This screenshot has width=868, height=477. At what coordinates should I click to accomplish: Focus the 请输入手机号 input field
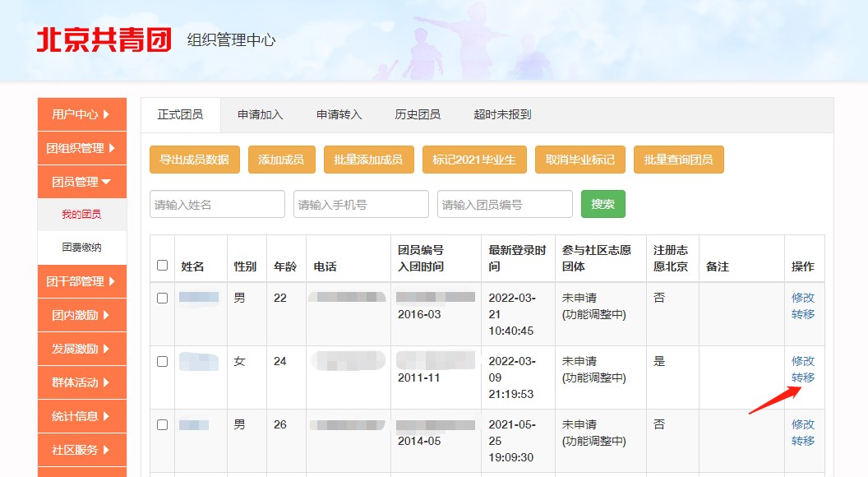coord(361,204)
